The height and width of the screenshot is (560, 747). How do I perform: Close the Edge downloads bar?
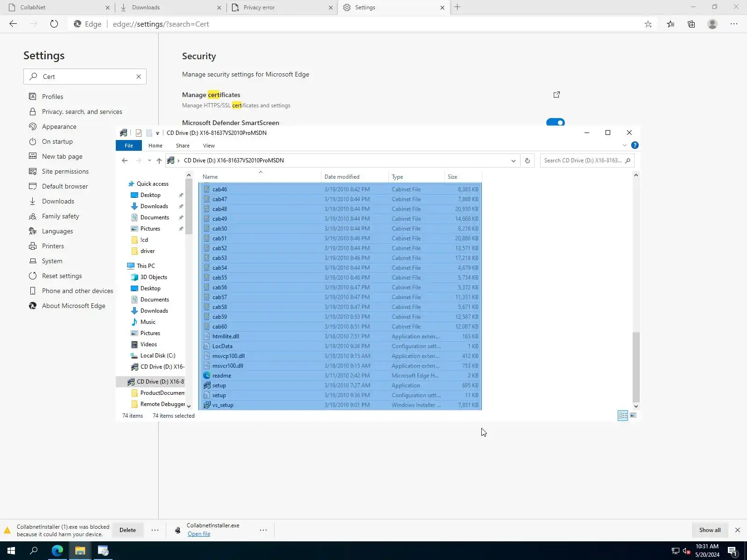(x=738, y=530)
